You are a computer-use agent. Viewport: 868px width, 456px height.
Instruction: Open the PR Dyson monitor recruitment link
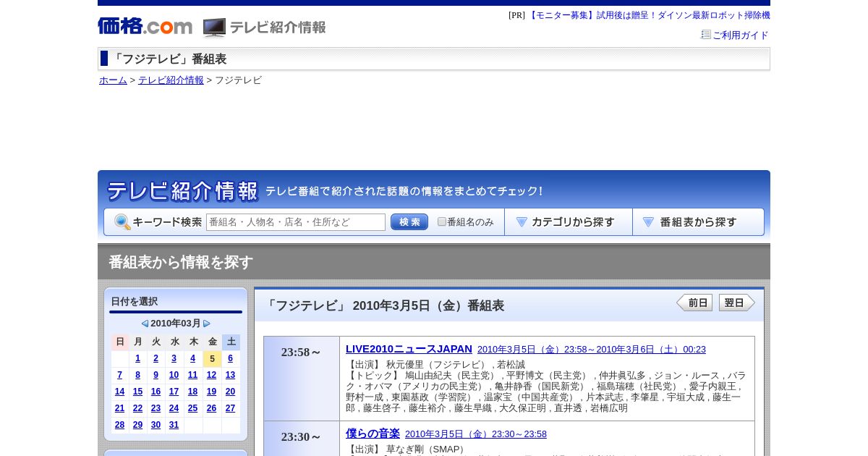coord(648,15)
